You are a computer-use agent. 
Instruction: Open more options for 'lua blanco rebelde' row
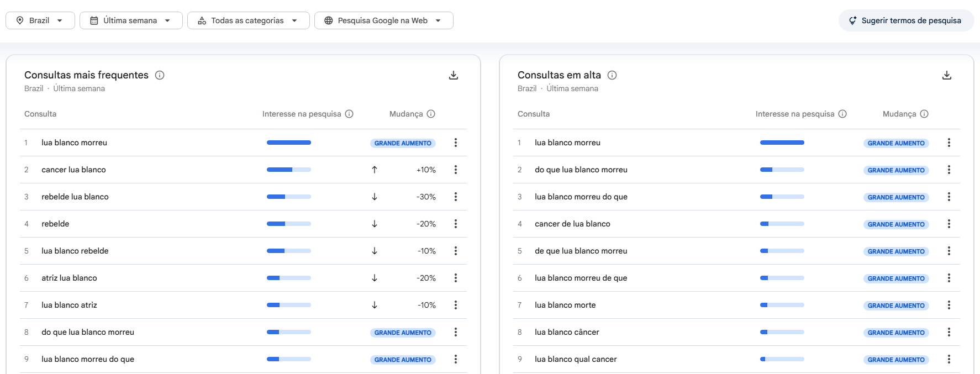[x=456, y=251]
